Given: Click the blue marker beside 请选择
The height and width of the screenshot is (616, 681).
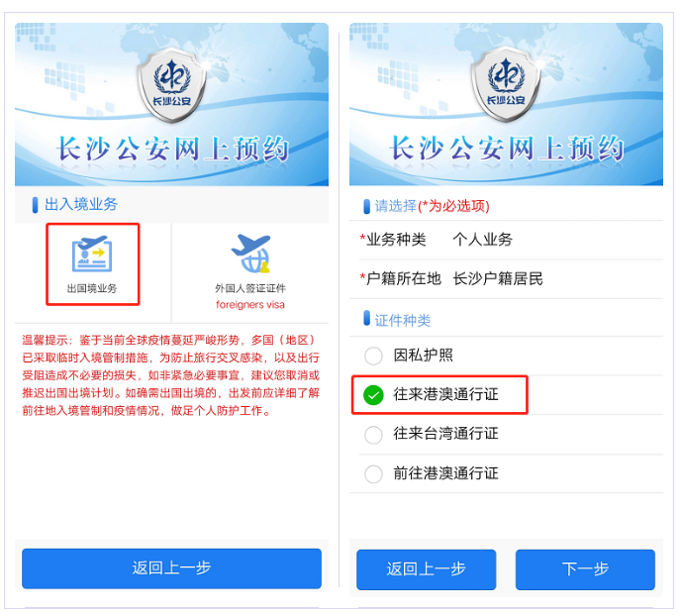Looking at the screenshot, I should coord(366,206).
